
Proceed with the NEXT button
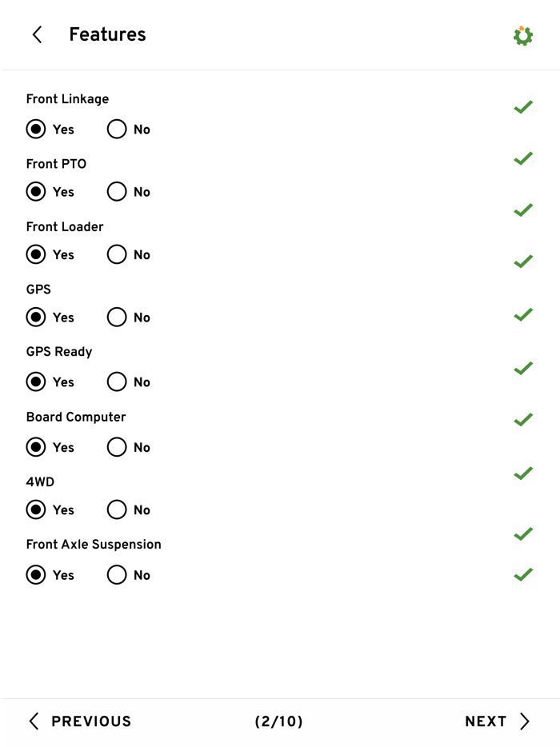point(486,721)
